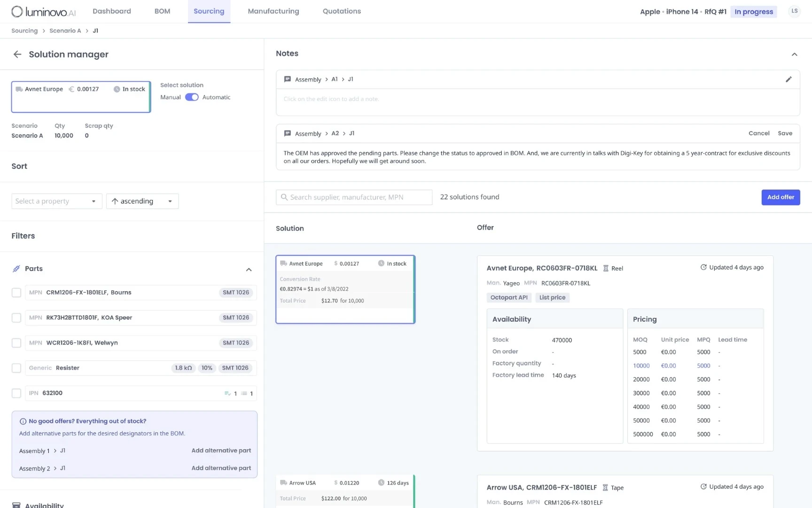Click the Add offer button
Image resolution: width=812 pixels, height=508 pixels.
pyautogui.click(x=781, y=197)
